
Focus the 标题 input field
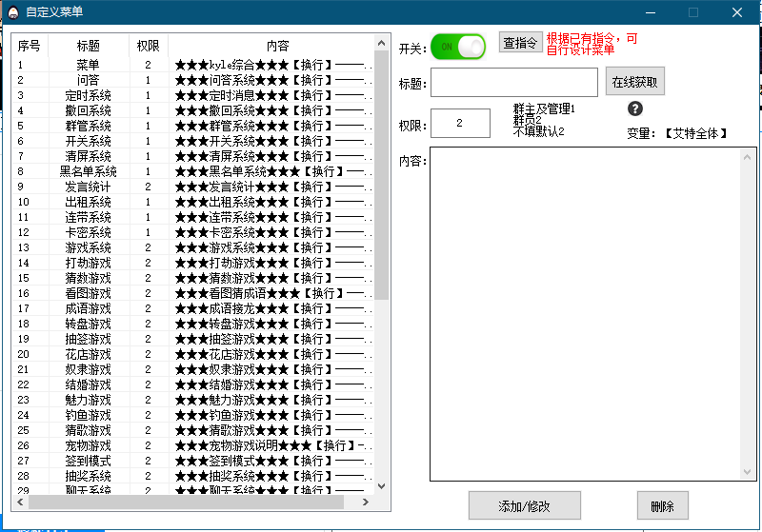pyautogui.click(x=514, y=82)
